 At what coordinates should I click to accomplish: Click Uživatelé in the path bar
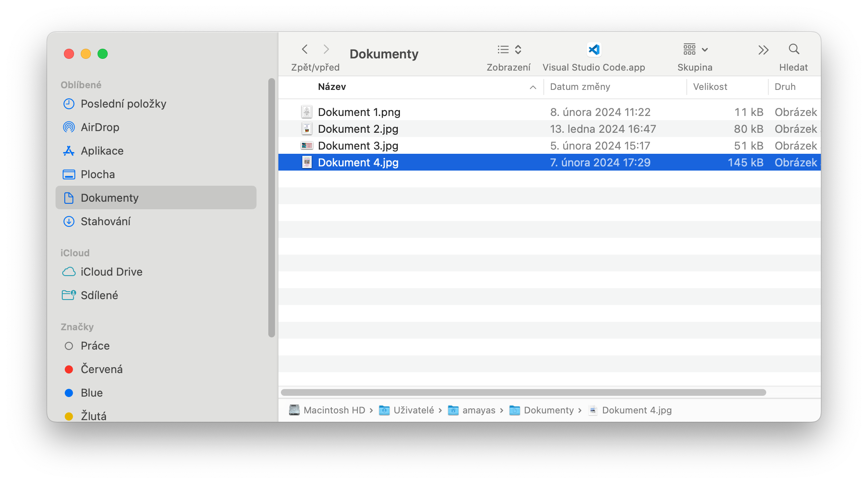tap(413, 410)
